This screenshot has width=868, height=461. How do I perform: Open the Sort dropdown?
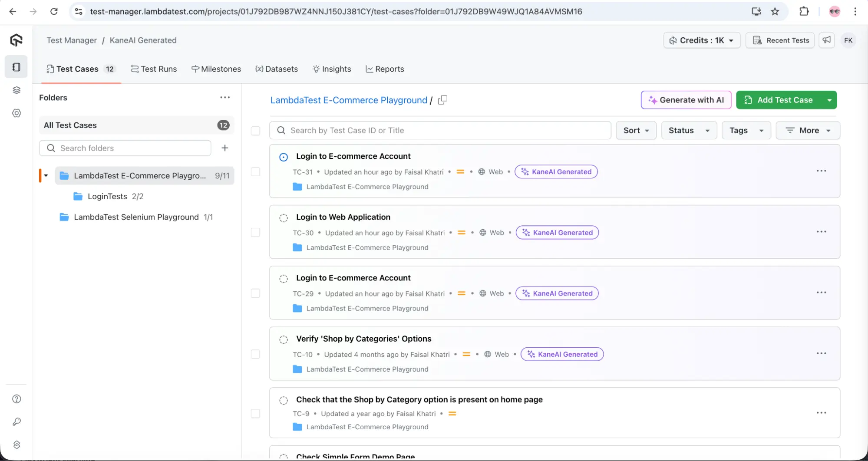pyautogui.click(x=636, y=130)
